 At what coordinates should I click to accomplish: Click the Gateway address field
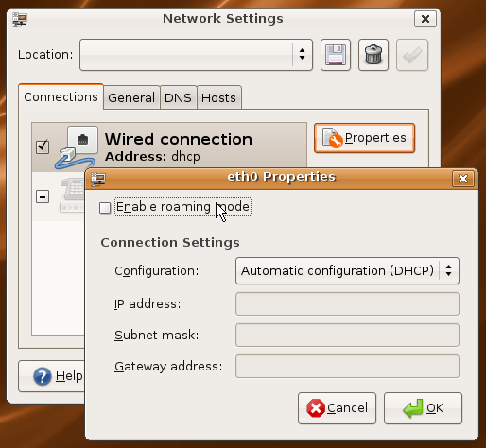coord(347,367)
